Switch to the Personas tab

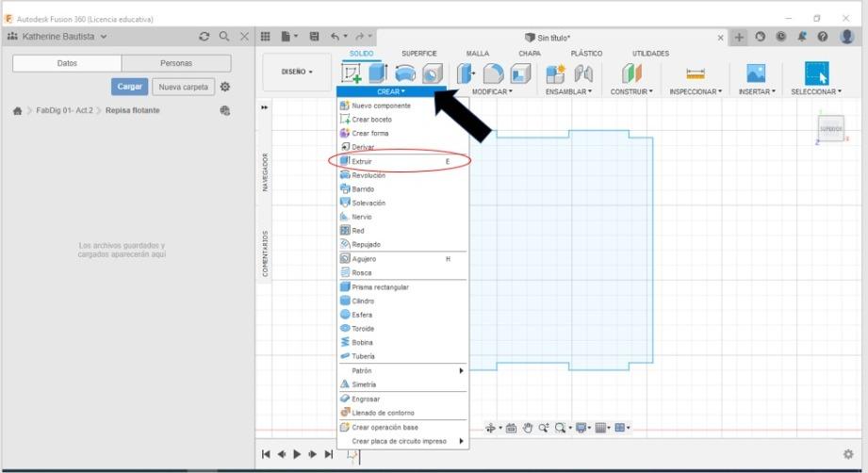coord(176,63)
